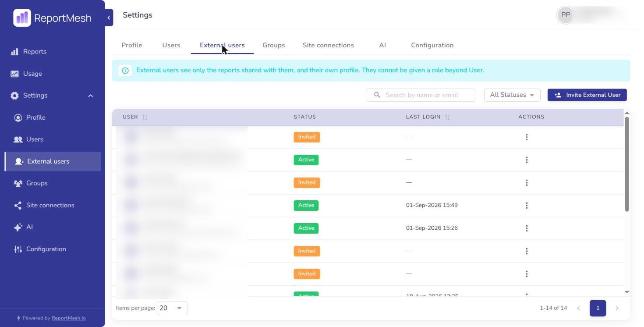Click the 01-Sep-2026 15:49 last login cell

click(x=432, y=205)
